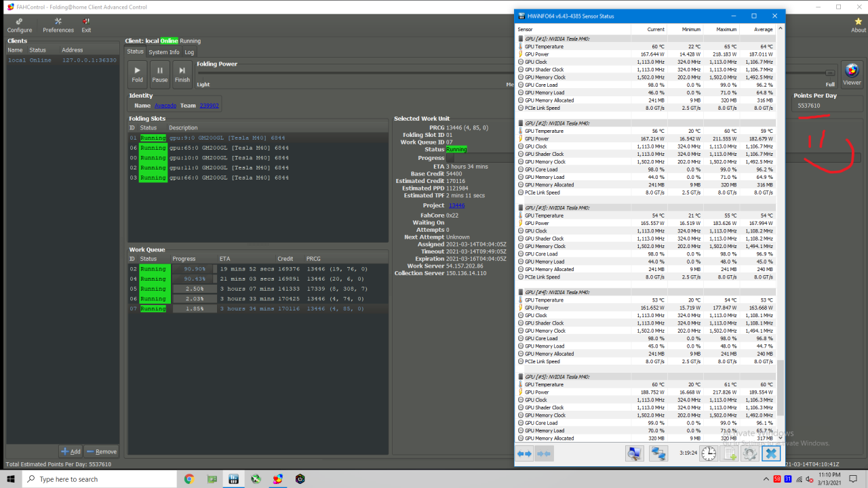Select the local client row
The image size is (868, 488).
(x=61, y=60)
